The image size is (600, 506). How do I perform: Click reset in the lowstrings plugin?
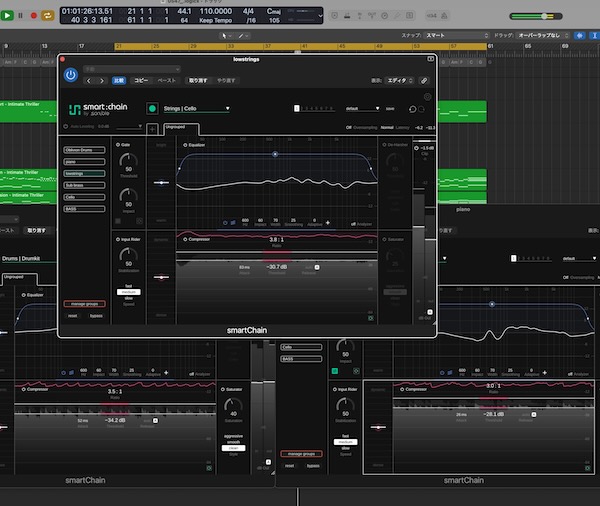click(73, 316)
